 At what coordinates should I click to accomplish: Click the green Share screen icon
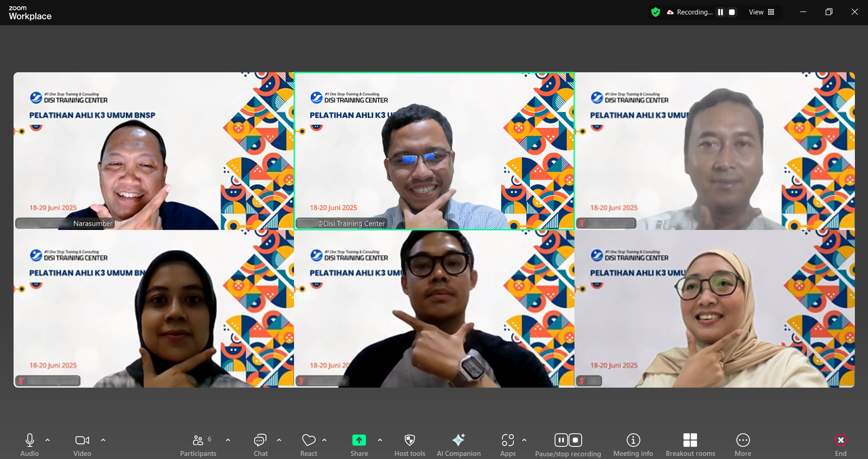[359, 440]
